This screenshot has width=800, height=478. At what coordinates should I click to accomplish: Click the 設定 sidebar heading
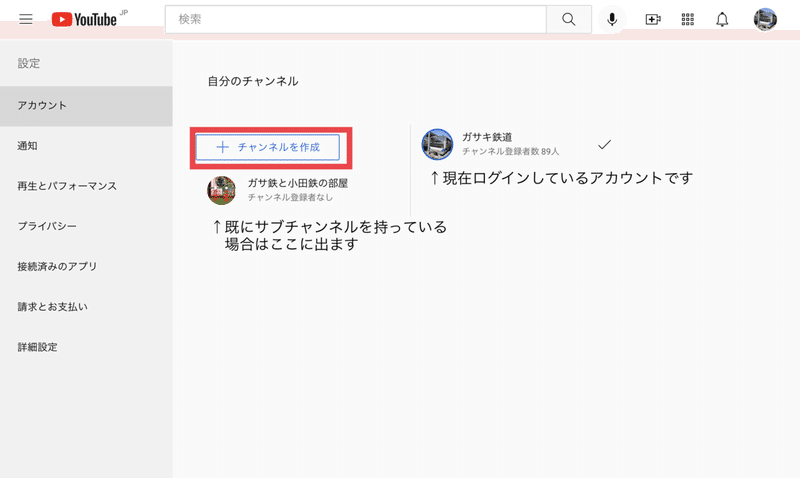tap(29, 63)
